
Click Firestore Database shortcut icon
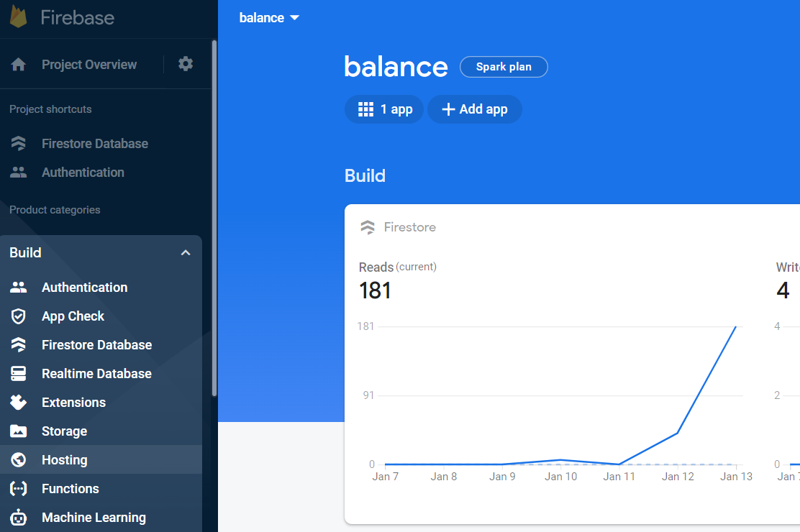[19, 143]
